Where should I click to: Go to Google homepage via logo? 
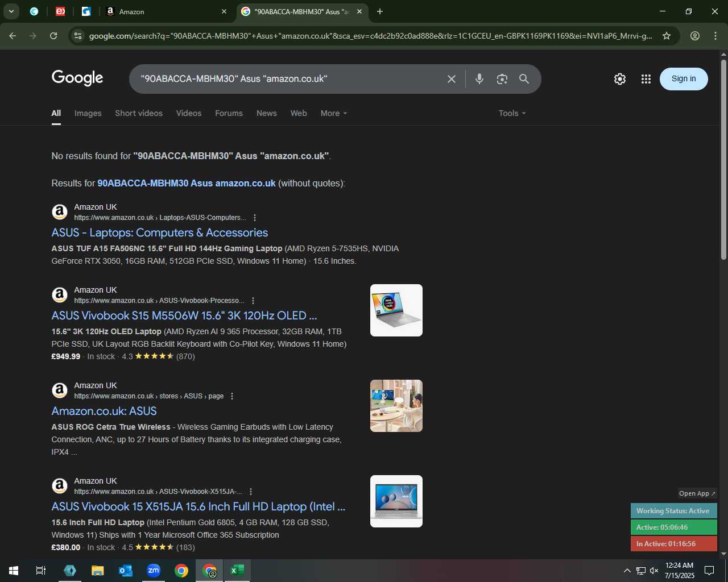click(x=77, y=78)
